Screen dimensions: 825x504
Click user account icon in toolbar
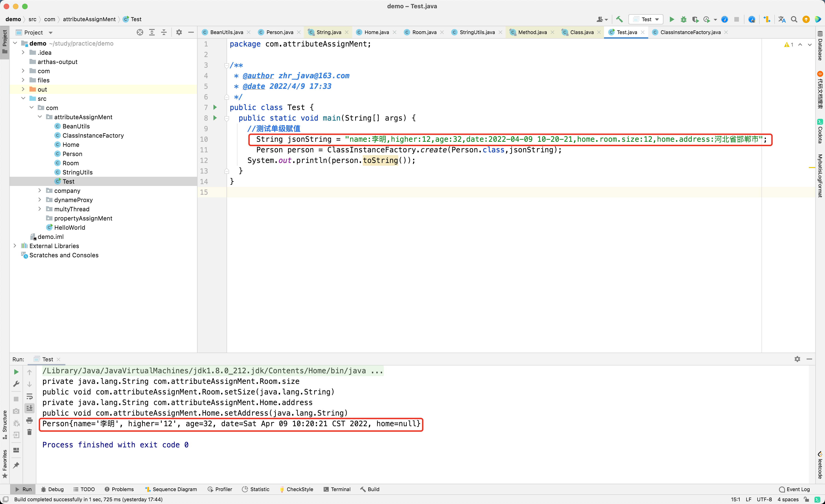pos(602,19)
